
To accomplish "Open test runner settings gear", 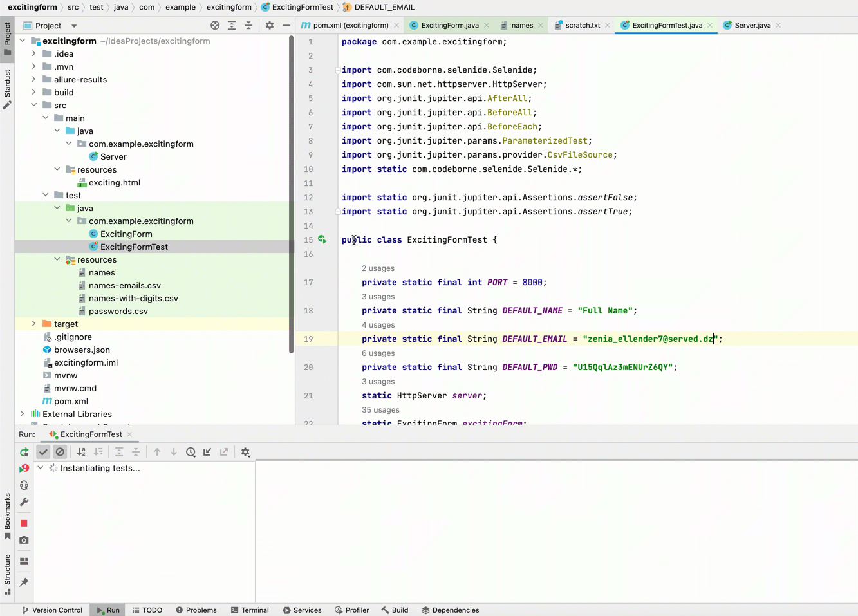I will coord(245,453).
